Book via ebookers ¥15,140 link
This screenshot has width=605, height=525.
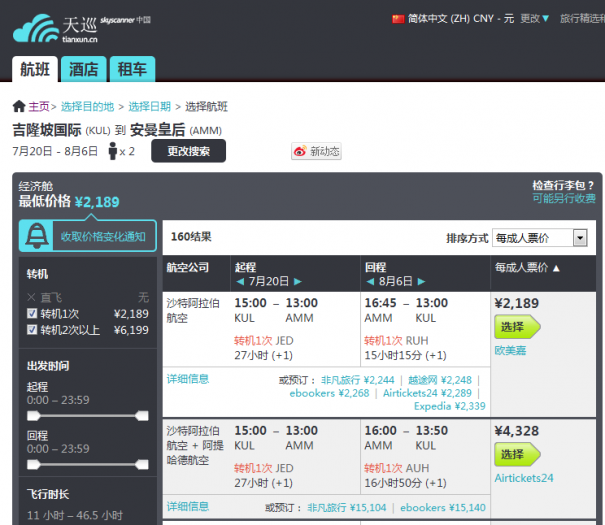click(443, 508)
